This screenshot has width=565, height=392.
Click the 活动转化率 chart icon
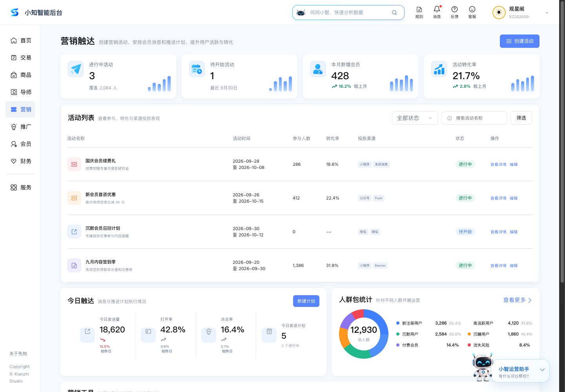pos(439,69)
